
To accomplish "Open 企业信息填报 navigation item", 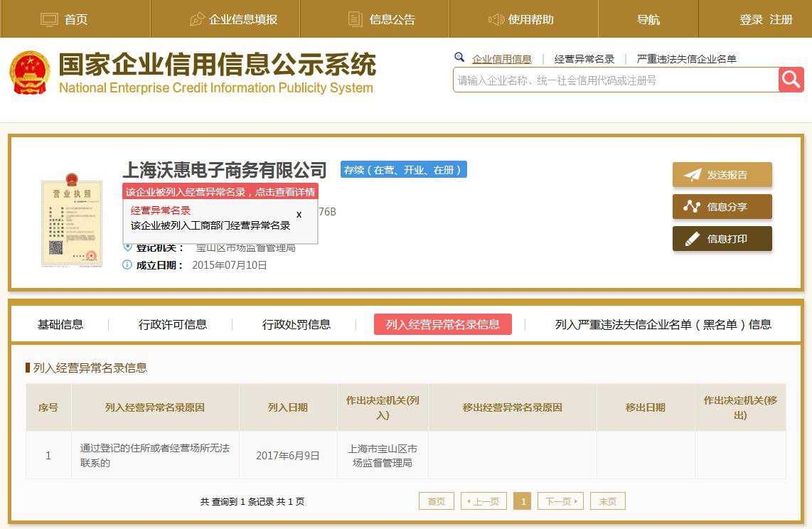I will [233, 19].
